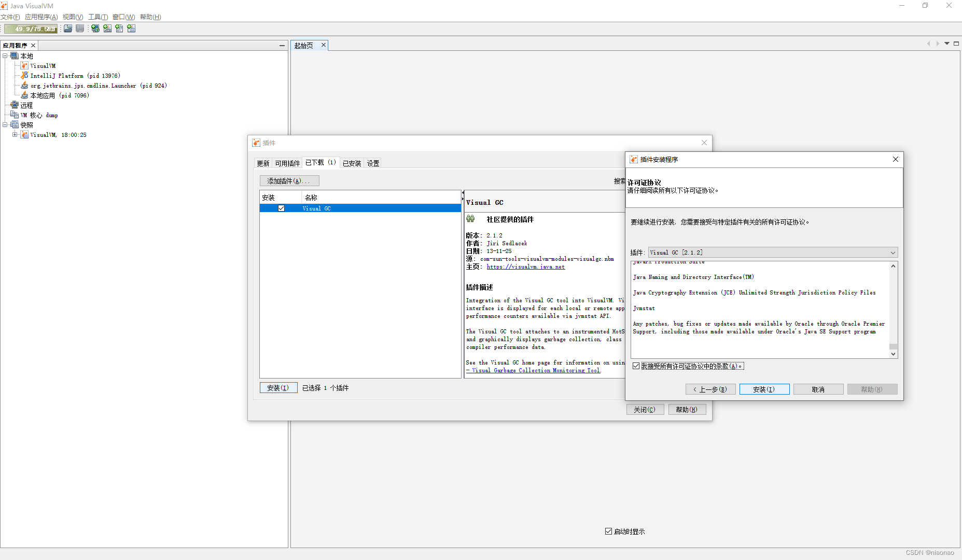Select the VisualVM, 18:00:25 snapshot icon
Image resolution: width=962 pixels, height=560 pixels.
[x=24, y=135]
